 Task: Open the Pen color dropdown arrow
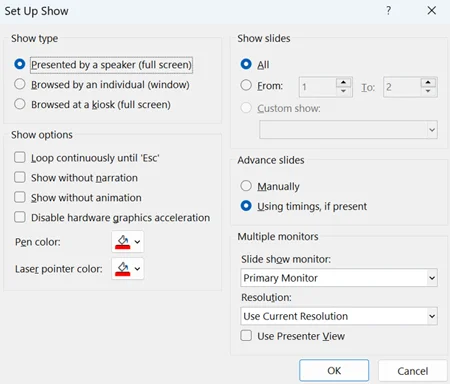point(137,242)
